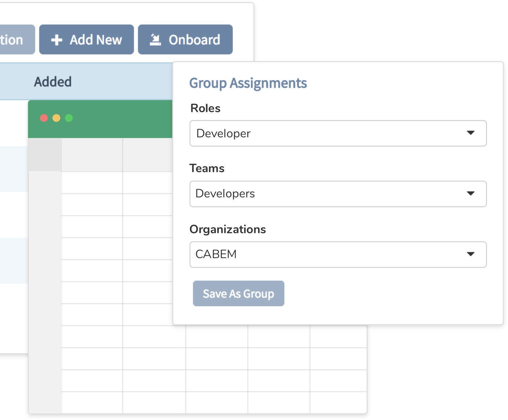Click the partially visible button ending in "tion"
Image resolution: width=508 pixels, height=420 pixels.
click(x=13, y=40)
